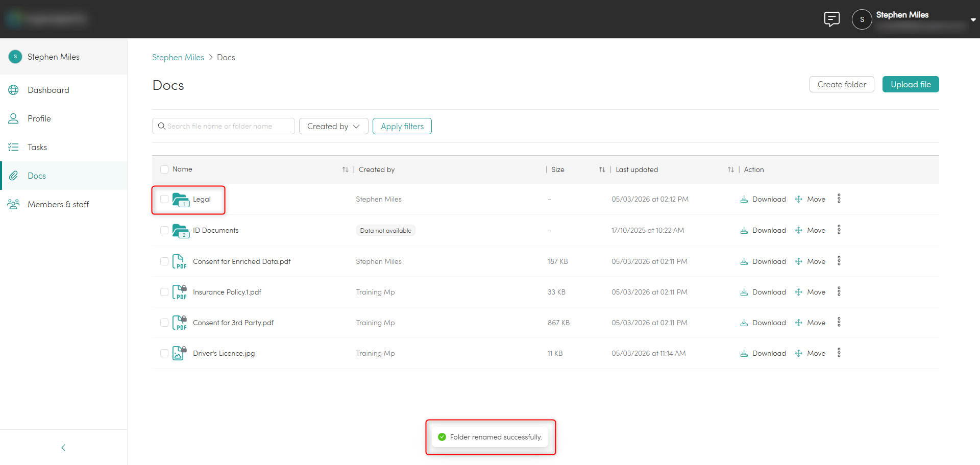Screen dimensions: 980x465
Task: Move Consent for Enriched Data.pdf
Action: pos(810,261)
